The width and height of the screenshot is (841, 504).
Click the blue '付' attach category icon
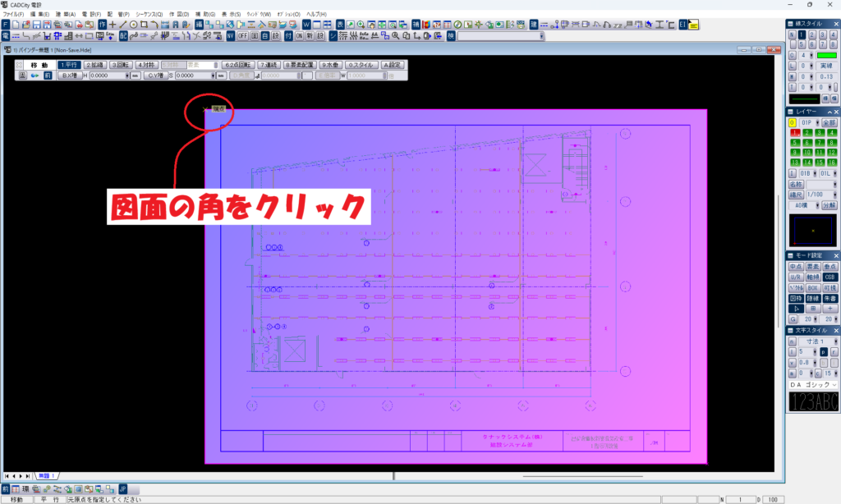(288, 36)
